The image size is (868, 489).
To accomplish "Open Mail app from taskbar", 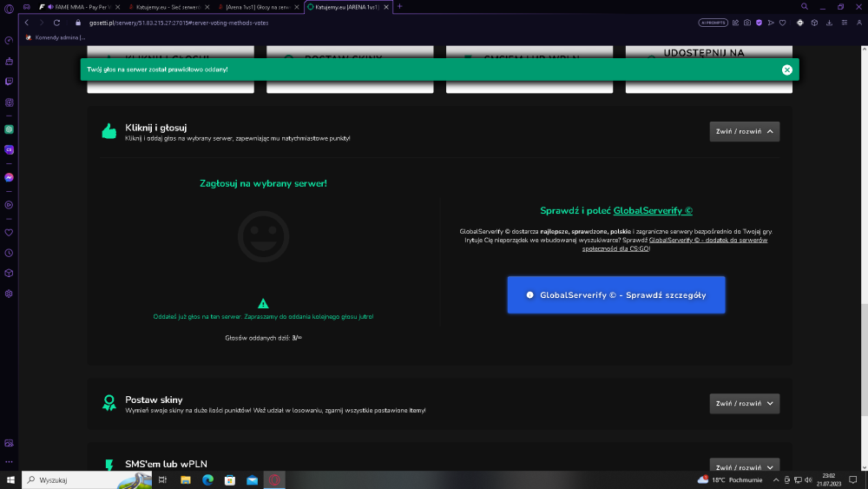I will (252, 480).
